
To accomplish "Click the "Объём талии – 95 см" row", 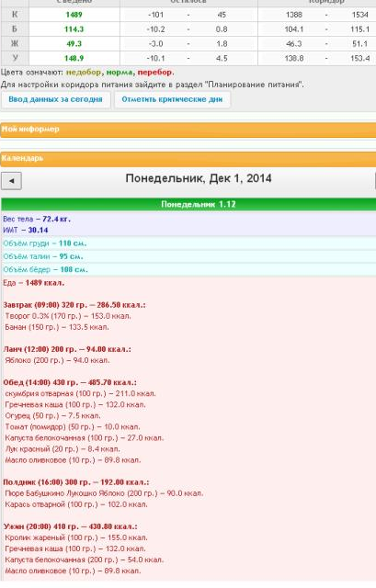I will tap(43, 256).
